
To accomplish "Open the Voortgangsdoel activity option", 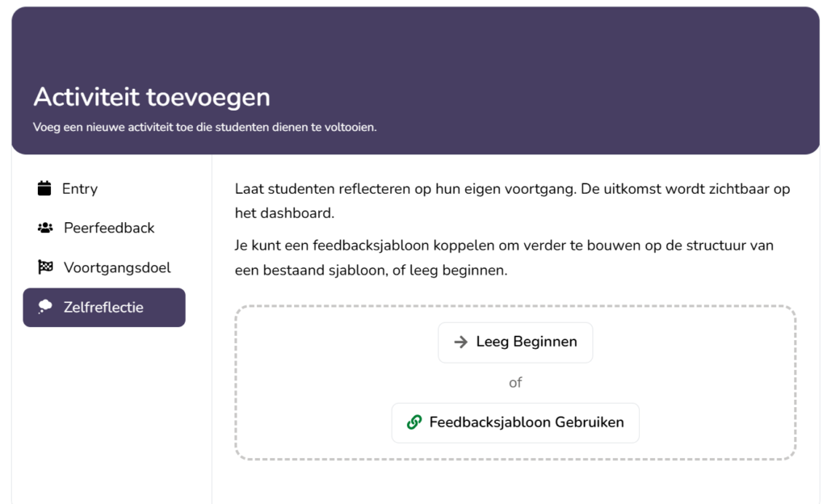I will (104, 267).
